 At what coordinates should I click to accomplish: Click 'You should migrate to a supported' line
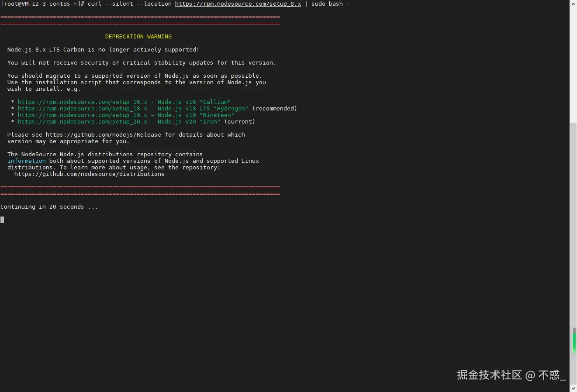[135, 76]
